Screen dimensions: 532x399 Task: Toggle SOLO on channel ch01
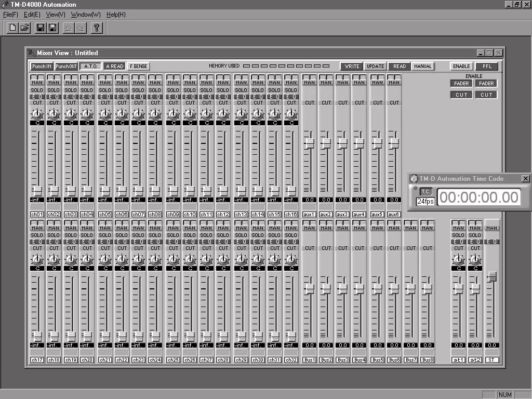(37, 90)
